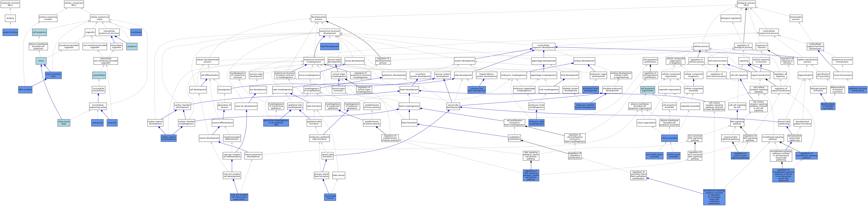Click the cellular_component Mks1 root node
This screenshot has width=868, height=206.
tap(74, 4)
